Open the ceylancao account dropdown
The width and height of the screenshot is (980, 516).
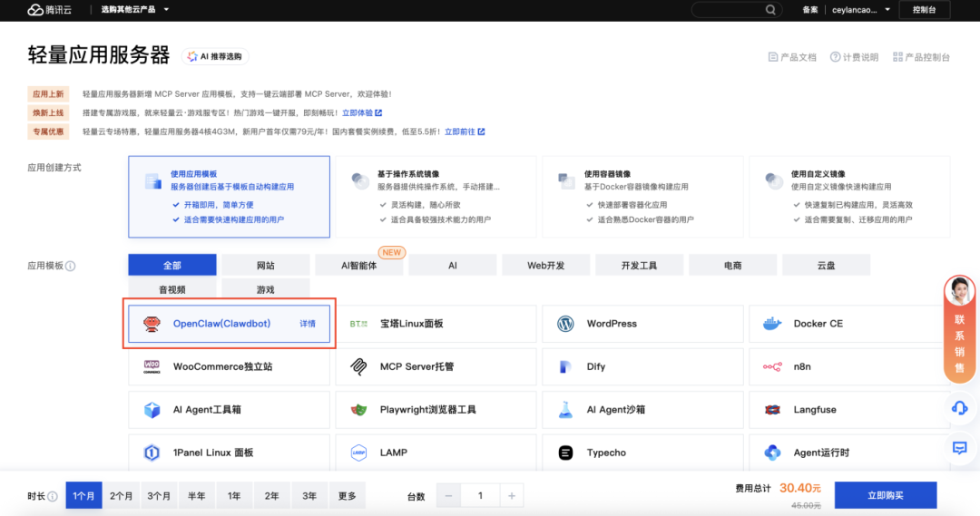[860, 9]
